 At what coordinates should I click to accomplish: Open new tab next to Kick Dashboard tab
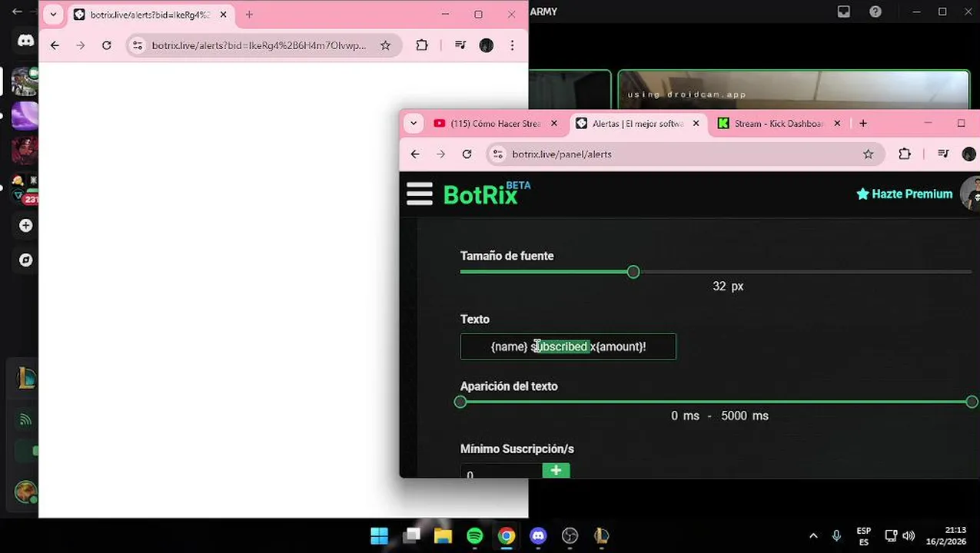point(863,123)
